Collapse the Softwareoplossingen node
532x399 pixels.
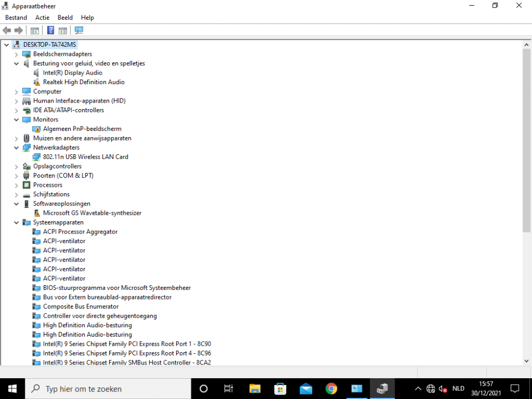(16, 204)
